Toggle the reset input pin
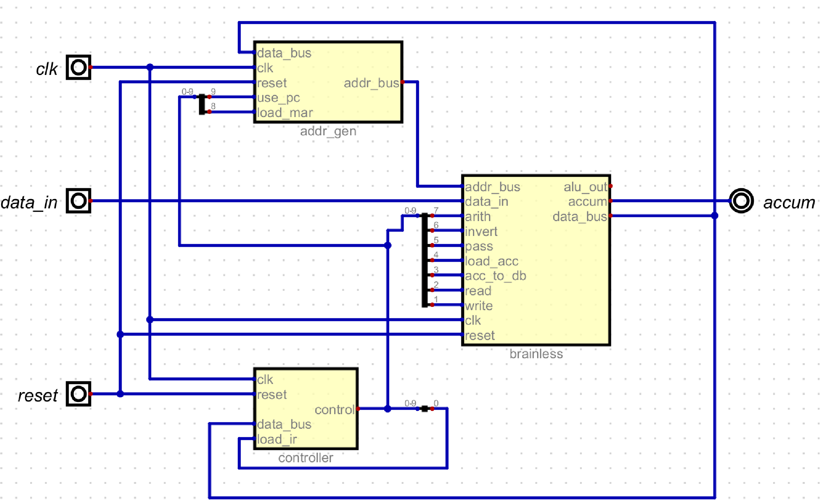The height and width of the screenshot is (504, 828). [x=78, y=394]
